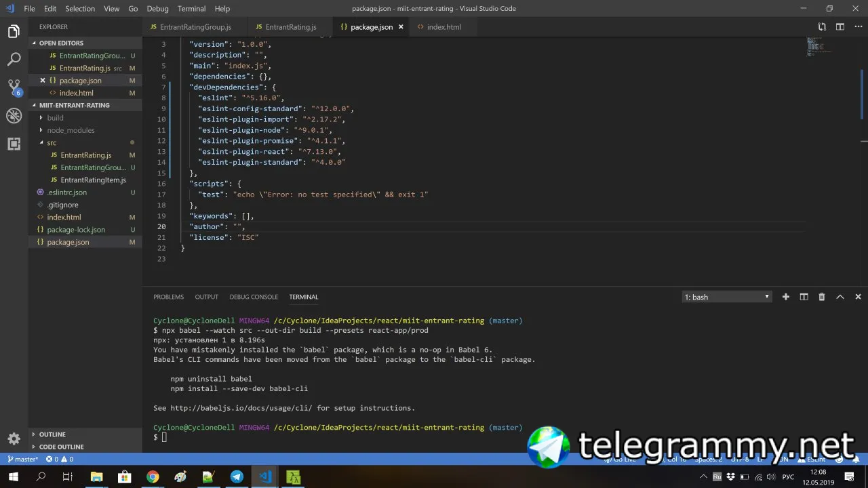Open the editor More Actions menu
868x488 pixels.
coord(858,27)
